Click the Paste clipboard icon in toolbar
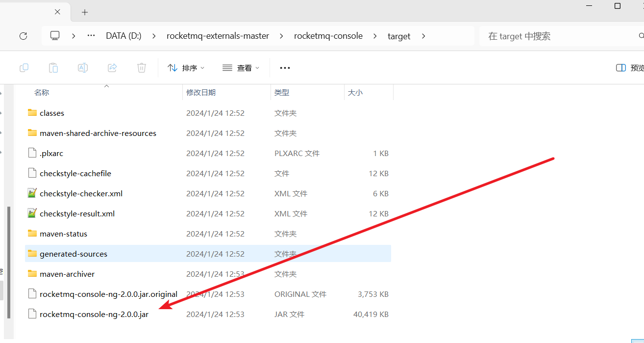 [53, 68]
